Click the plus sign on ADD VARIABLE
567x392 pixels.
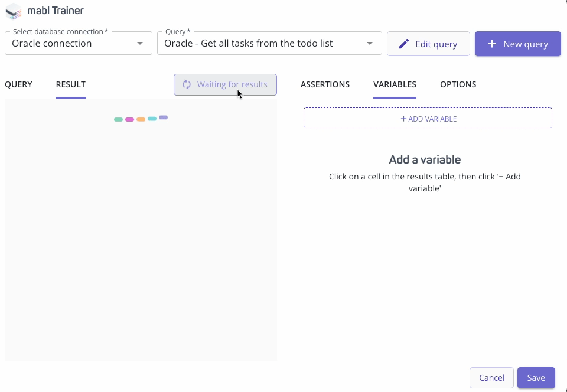(403, 119)
